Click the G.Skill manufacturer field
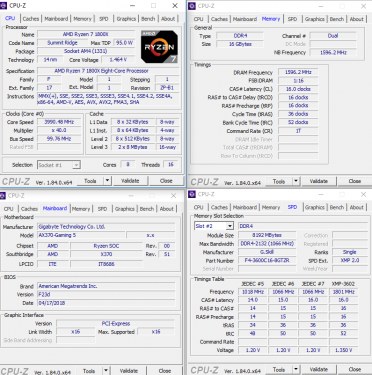 point(267,252)
